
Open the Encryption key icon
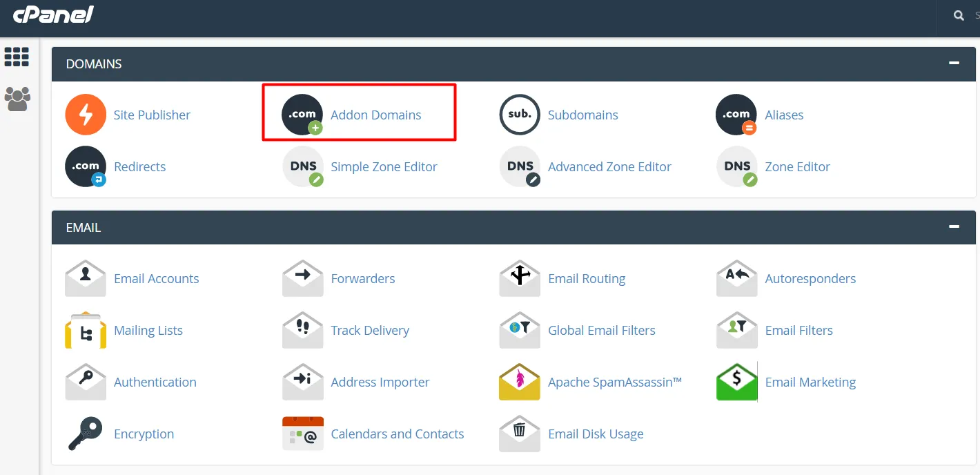(x=86, y=434)
